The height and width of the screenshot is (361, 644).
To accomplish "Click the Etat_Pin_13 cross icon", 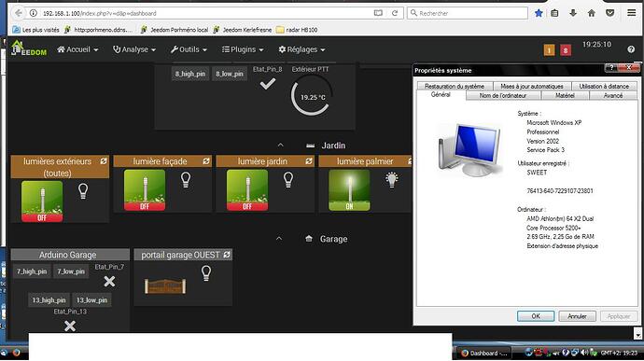I will [70, 326].
